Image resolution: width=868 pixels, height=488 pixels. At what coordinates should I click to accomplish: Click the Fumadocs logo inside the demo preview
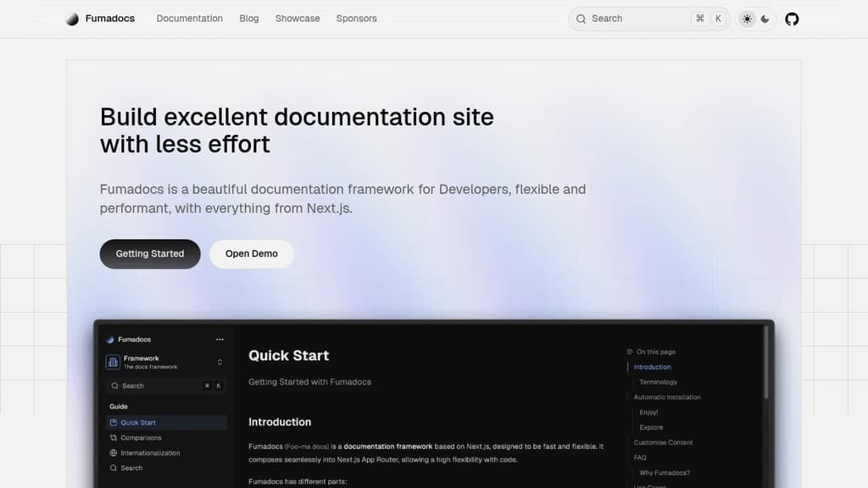[111, 339]
